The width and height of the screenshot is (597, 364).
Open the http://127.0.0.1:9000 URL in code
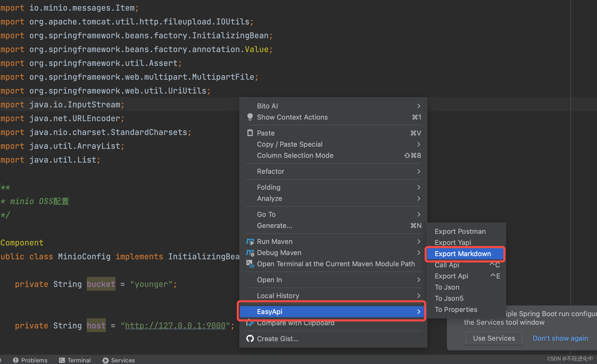click(175, 325)
